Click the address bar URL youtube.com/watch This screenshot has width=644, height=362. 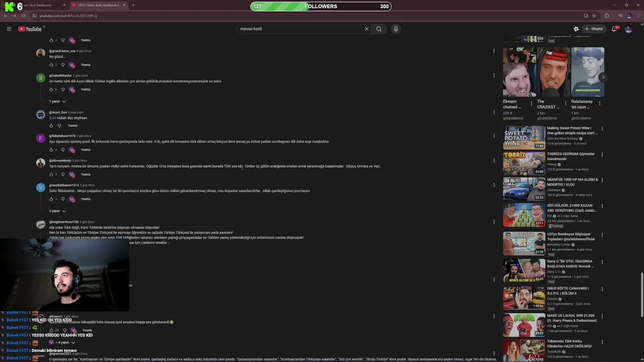click(x=68, y=16)
